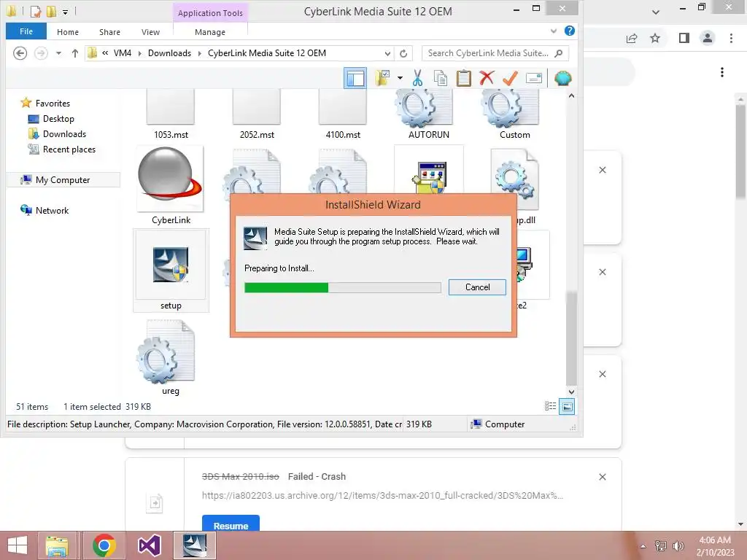Viewport: 747px width, 560px height.
Task: Click the Properties icon in Quick Access Toolbar
Action: [x=36, y=12]
